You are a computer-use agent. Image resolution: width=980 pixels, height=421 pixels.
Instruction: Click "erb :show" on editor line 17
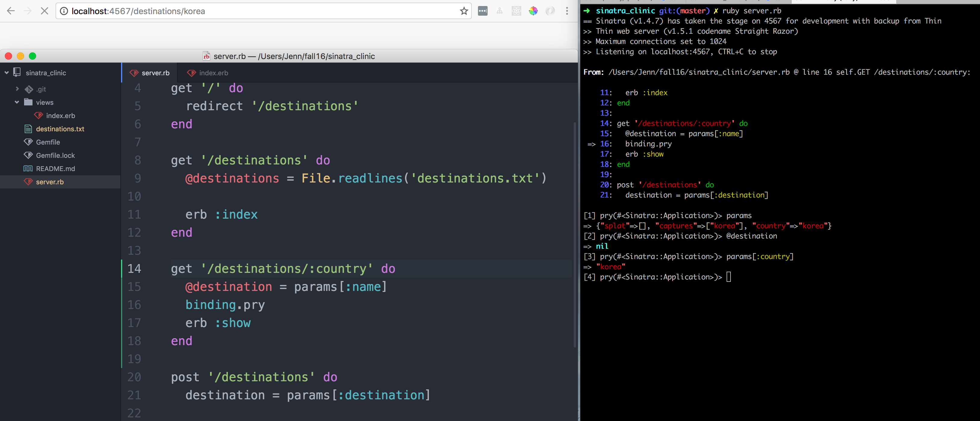point(218,323)
